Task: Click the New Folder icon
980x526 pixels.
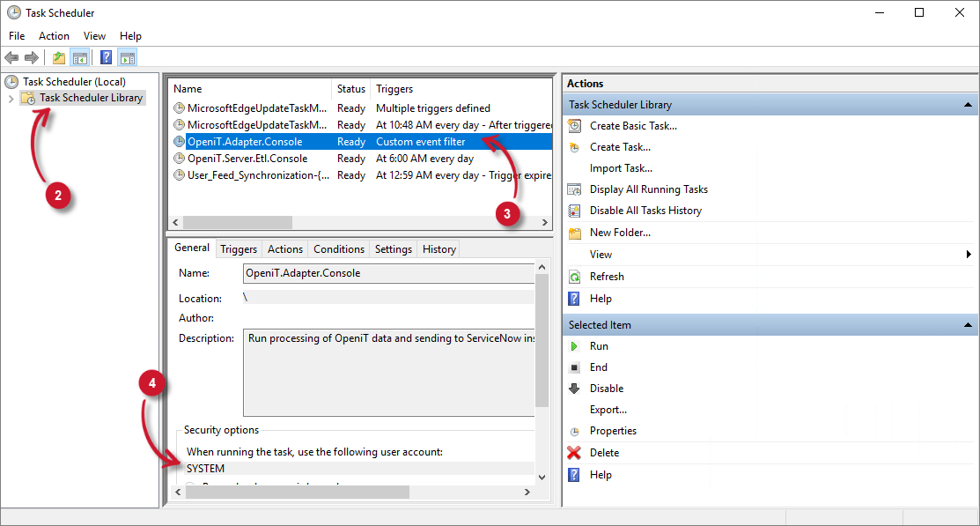Action: tap(573, 232)
